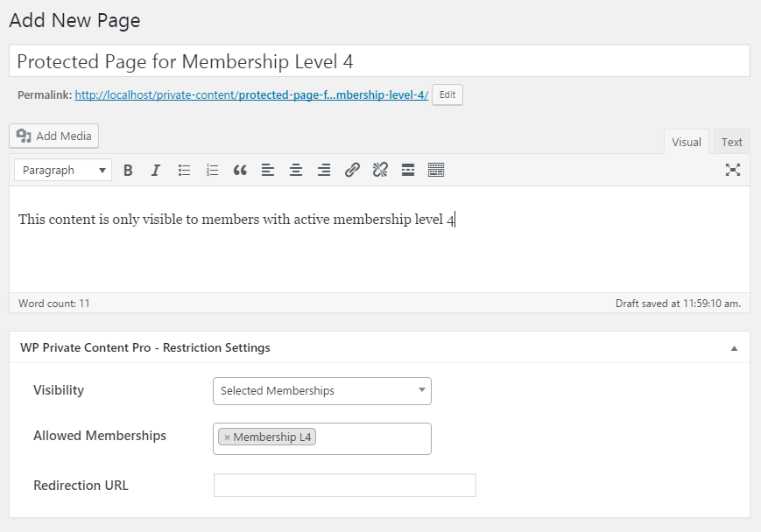Enable distraction-free writing mode

[x=732, y=170]
